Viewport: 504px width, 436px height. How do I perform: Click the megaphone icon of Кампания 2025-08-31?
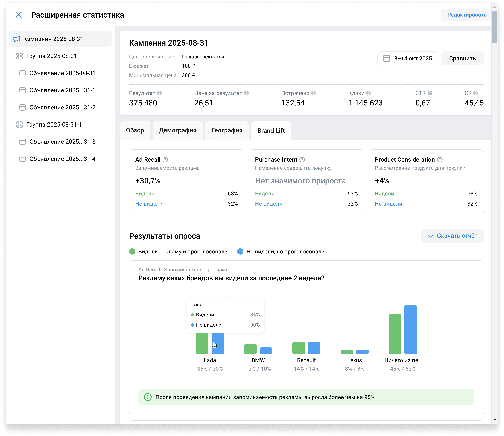pos(16,39)
